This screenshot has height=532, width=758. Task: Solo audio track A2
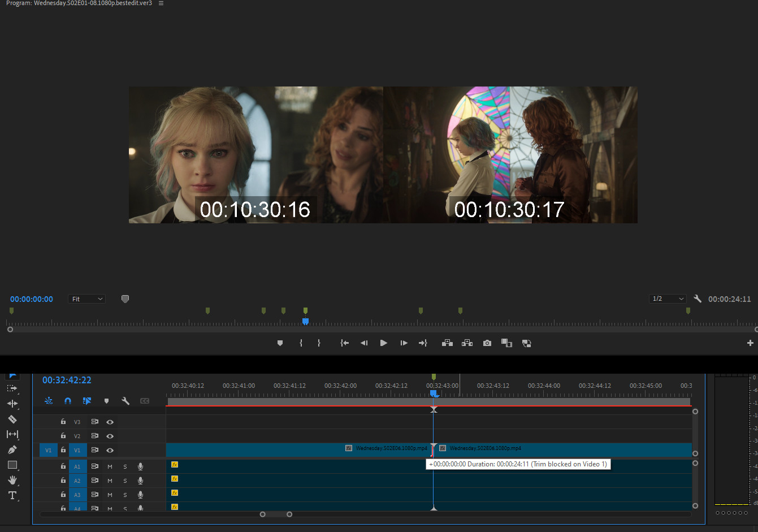tap(125, 481)
